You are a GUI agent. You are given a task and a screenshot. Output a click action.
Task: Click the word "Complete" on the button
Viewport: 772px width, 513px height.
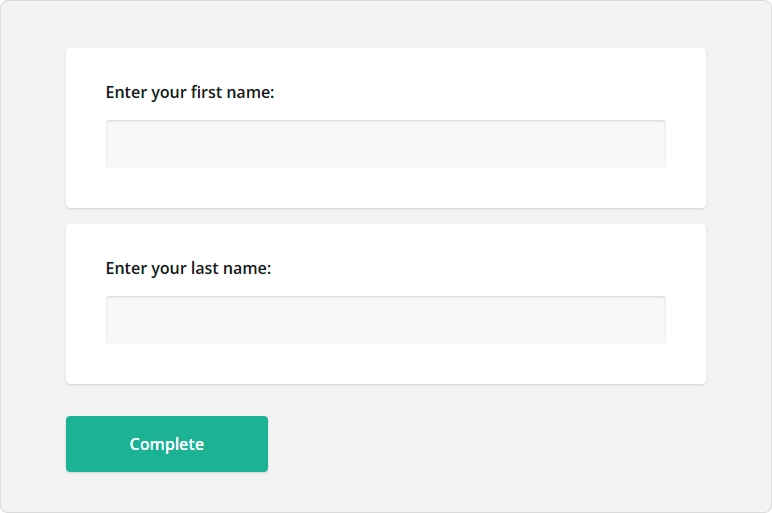click(x=167, y=444)
